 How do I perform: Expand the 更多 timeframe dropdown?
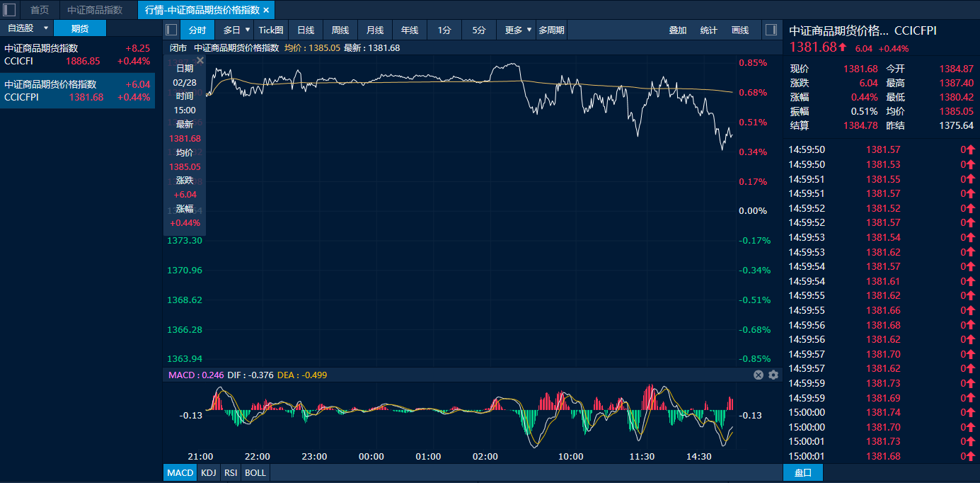529,30
